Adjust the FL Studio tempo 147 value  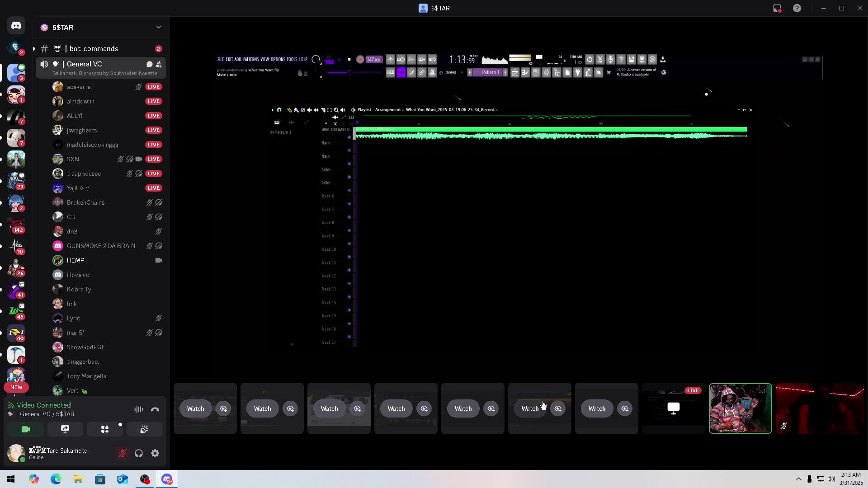(374, 59)
